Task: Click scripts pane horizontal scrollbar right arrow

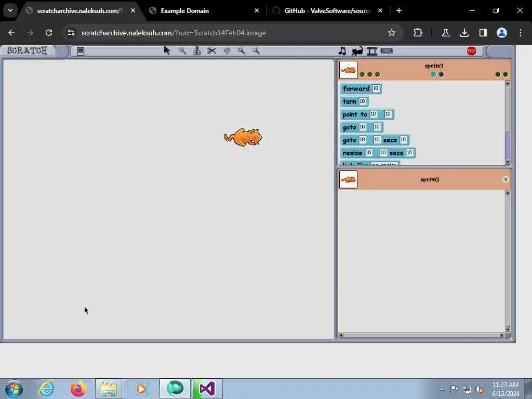Action: click(501, 336)
